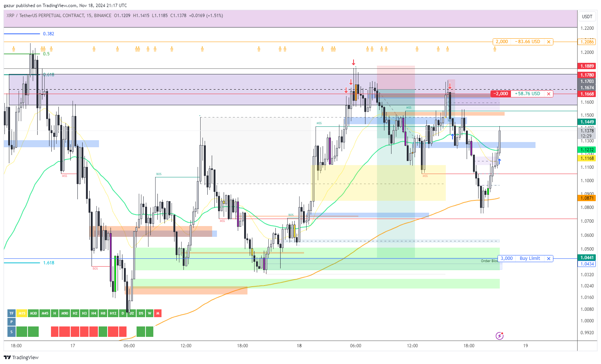Click the S row header cell
The image size is (601, 364).
[12, 332]
